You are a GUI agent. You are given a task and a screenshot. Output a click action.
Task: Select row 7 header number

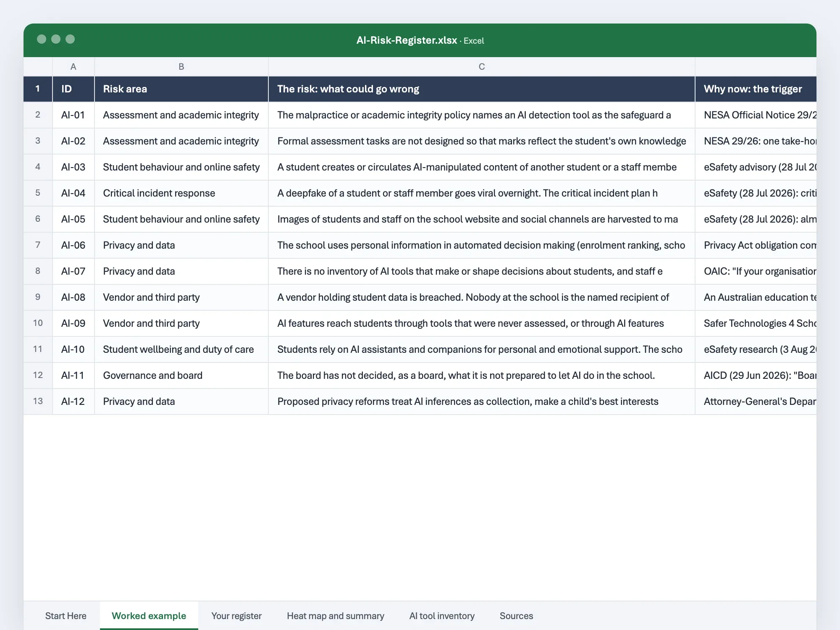click(x=38, y=245)
